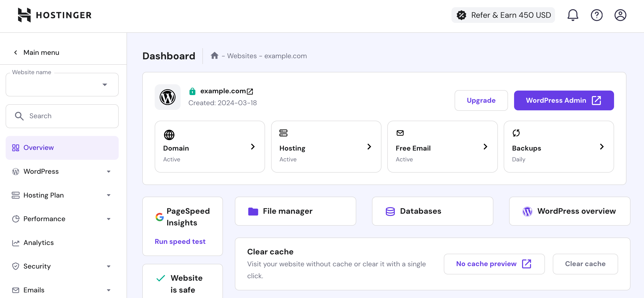Open the account profile icon
Image resolution: width=644 pixels, height=298 pixels.
[621, 15]
